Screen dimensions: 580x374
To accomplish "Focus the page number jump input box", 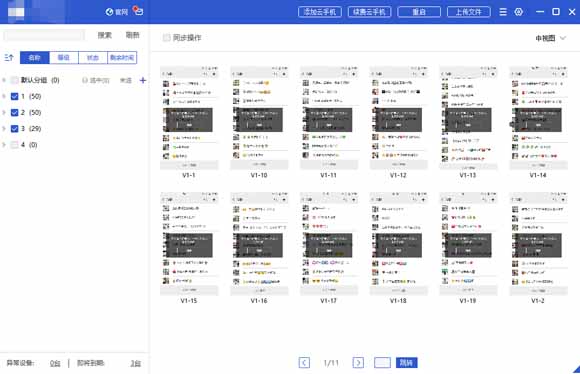I will point(382,363).
